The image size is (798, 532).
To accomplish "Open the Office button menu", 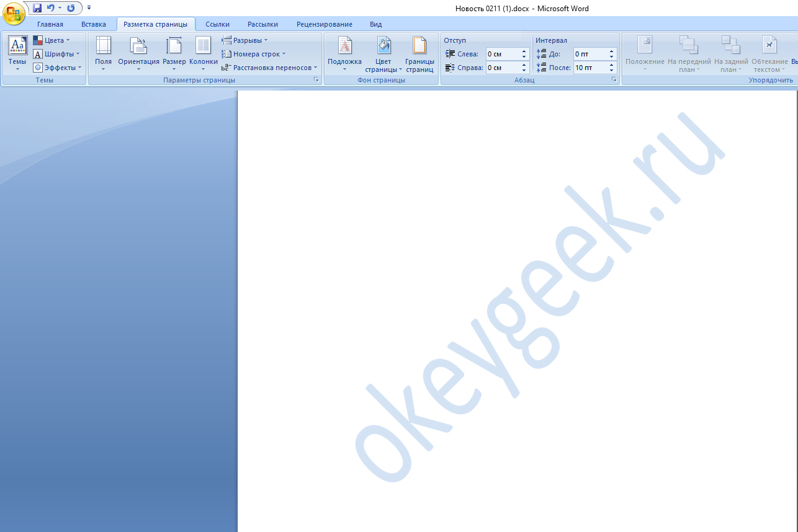I will point(13,12).
